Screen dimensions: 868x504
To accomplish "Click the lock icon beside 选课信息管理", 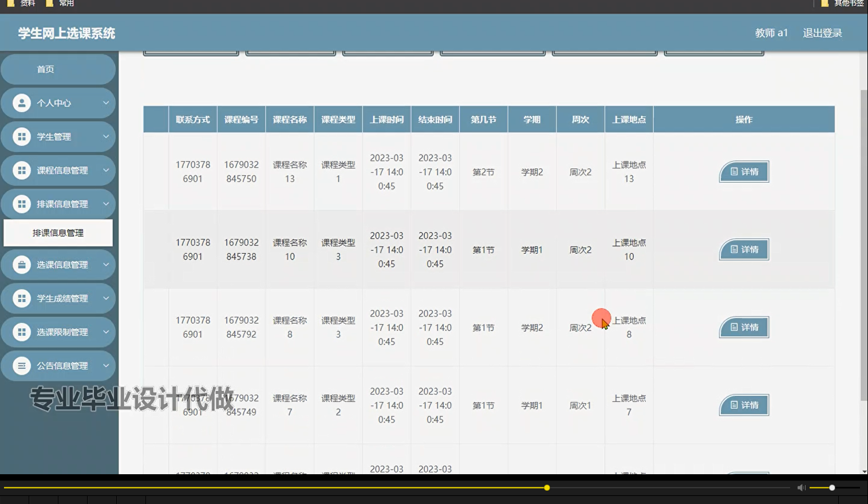I will [x=22, y=265].
